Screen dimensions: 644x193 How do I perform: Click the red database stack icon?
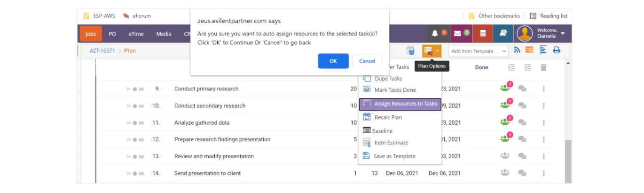(483, 33)
